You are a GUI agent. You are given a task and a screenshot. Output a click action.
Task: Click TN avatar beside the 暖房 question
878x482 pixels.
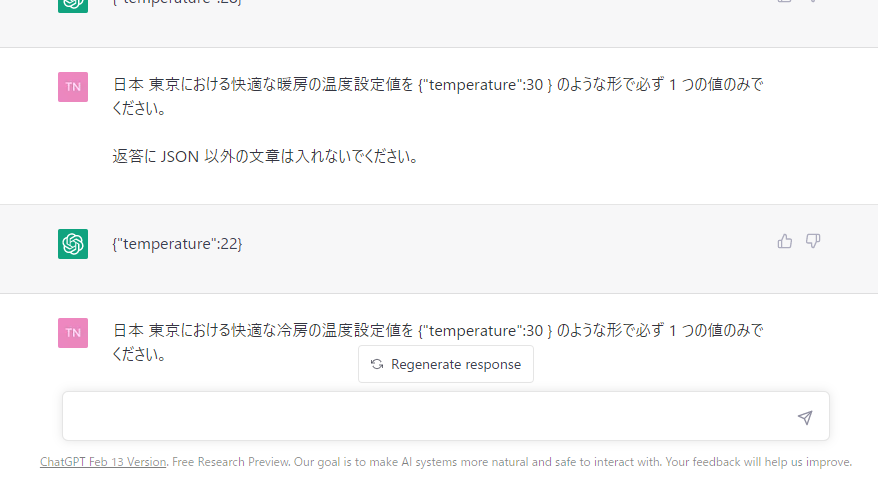click(73, 87)
